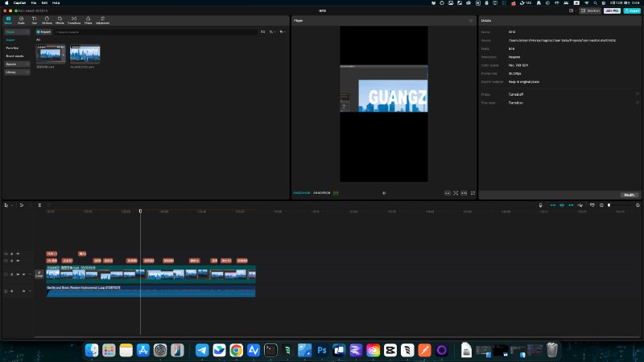Viewport: 644px width, 362px height.
Task: Open the Stickers panel
Action: [x=47, y=19]
